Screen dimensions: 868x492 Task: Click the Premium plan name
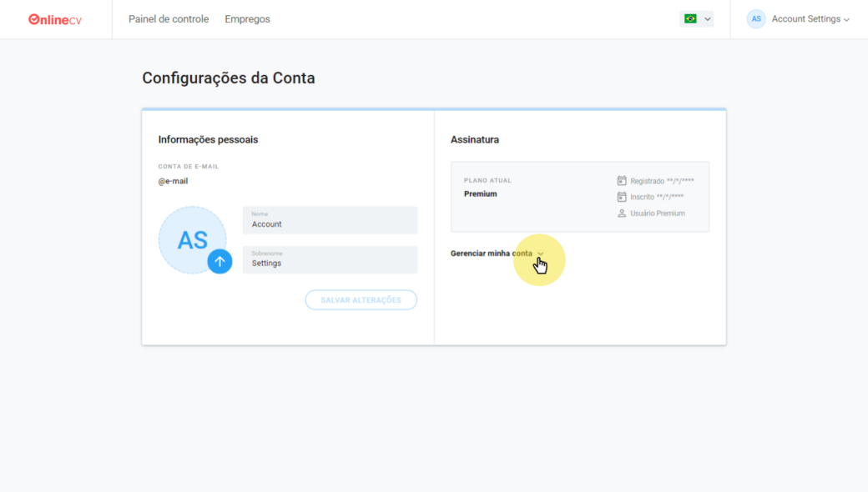pyautogui.click(x=480, y=194)
